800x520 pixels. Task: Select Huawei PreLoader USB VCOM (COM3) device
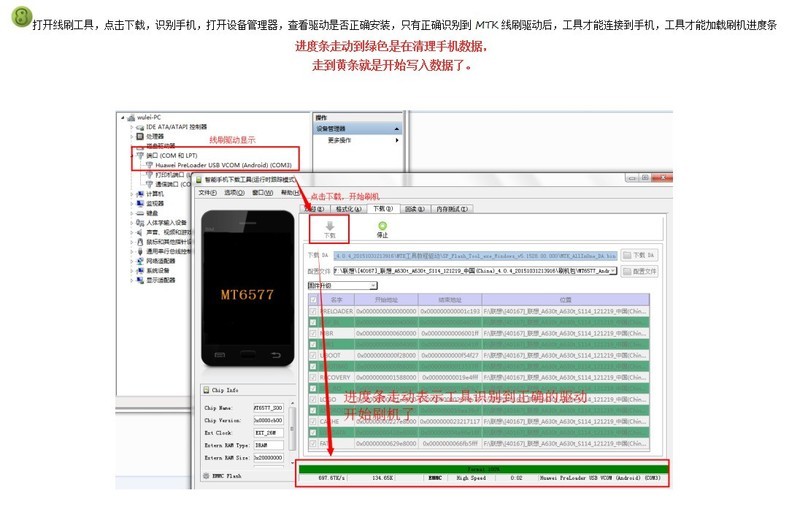click(x=223, y=165)
